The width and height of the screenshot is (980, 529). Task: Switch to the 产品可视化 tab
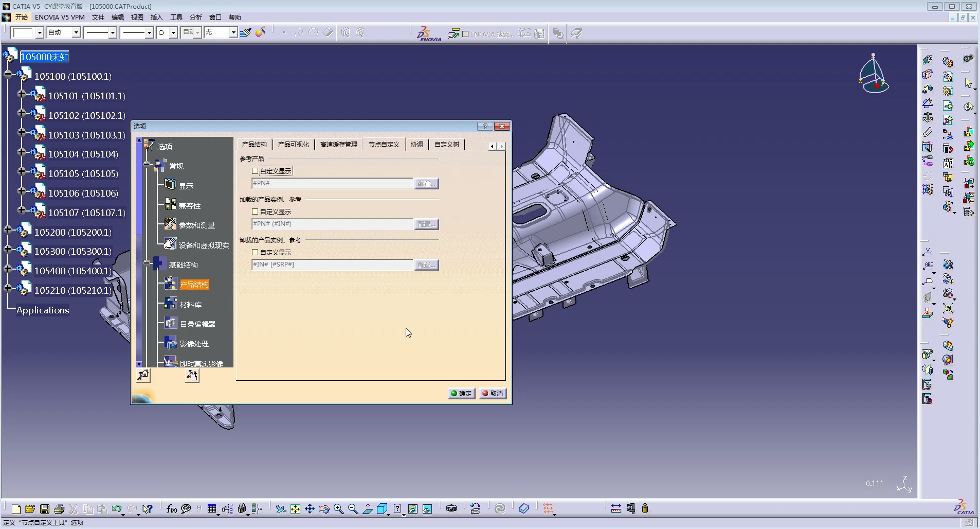tap(293, 145)
